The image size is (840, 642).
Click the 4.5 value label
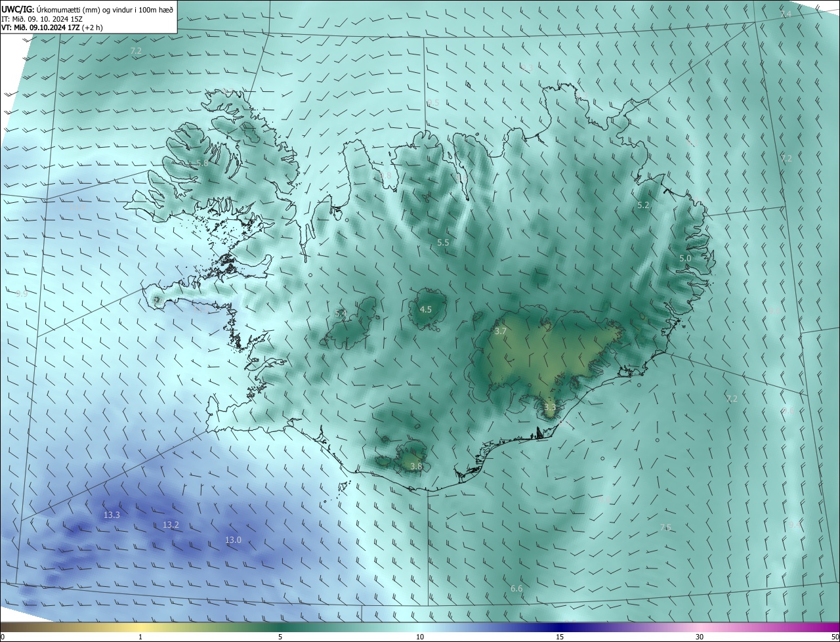click(425, 310)
